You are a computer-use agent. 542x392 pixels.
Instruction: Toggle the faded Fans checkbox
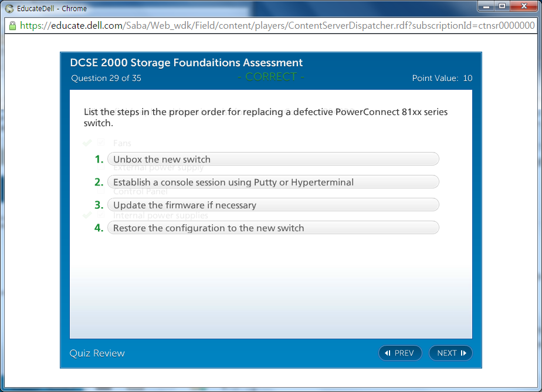[x=101, y=143]
